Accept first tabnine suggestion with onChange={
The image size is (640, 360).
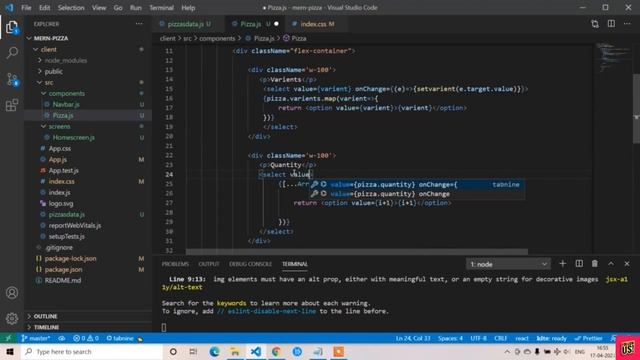tap(417, 184)
